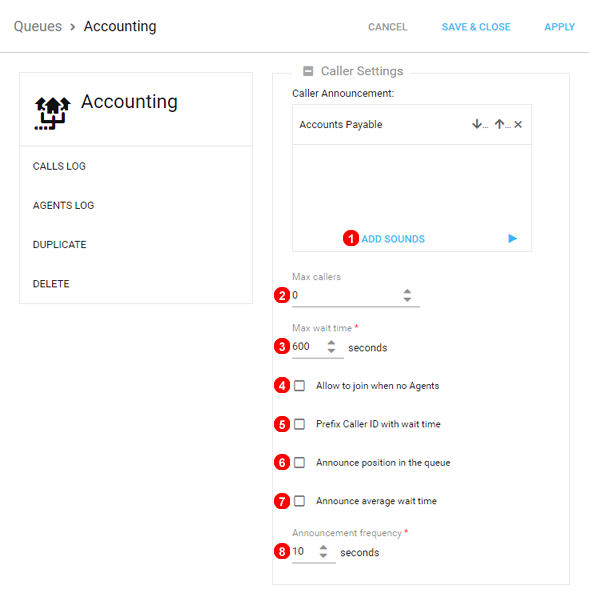Viewport: 589px width, 593px height.
Task: Click the Add Sounds link
Action: click(393, 239)
